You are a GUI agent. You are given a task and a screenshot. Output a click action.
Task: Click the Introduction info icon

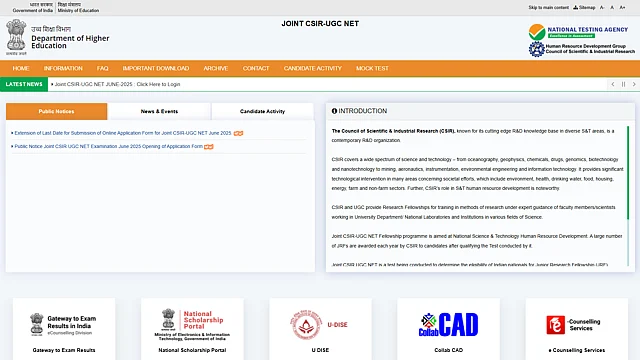pos(334,111)
